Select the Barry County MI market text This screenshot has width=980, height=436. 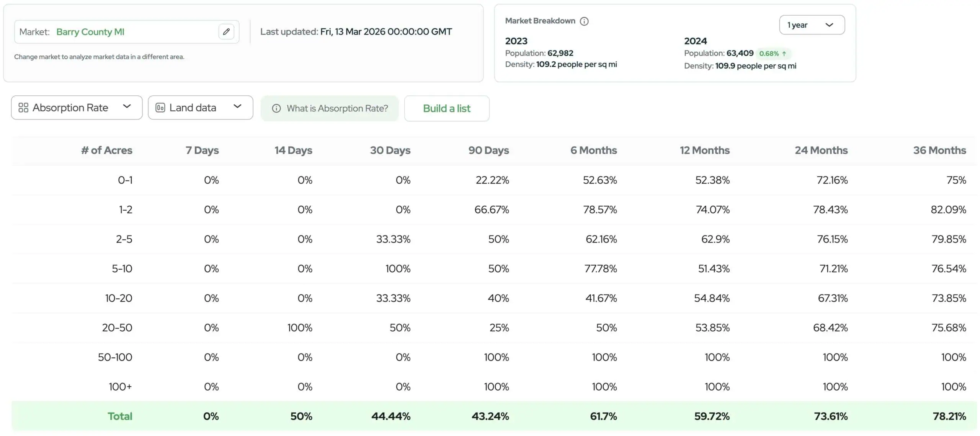click(x=90, y=31)
